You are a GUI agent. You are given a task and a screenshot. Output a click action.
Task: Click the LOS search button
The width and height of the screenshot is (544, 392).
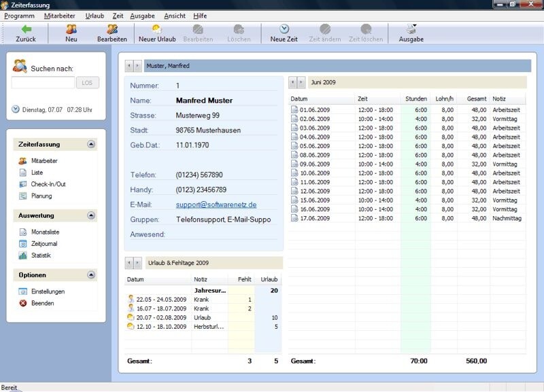88,83
